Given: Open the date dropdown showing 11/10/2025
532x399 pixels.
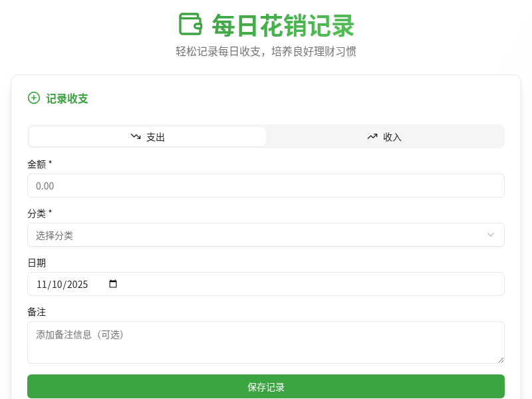Looking at the screenshot, I should tap(266, 284).
